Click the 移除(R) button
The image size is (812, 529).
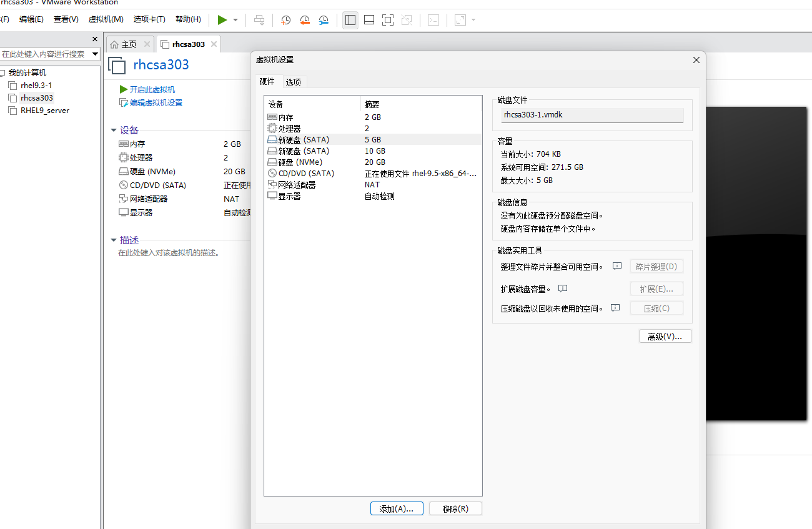tap(455, 509)
